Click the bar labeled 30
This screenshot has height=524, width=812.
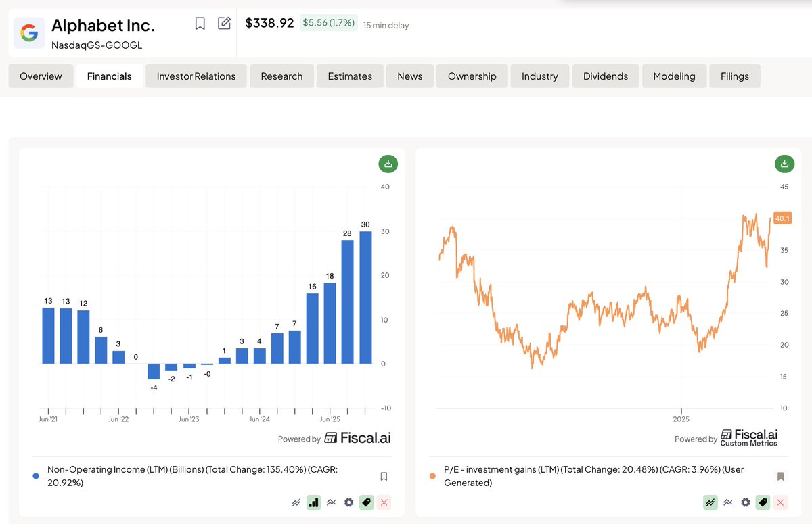click(x=365, y=297)
